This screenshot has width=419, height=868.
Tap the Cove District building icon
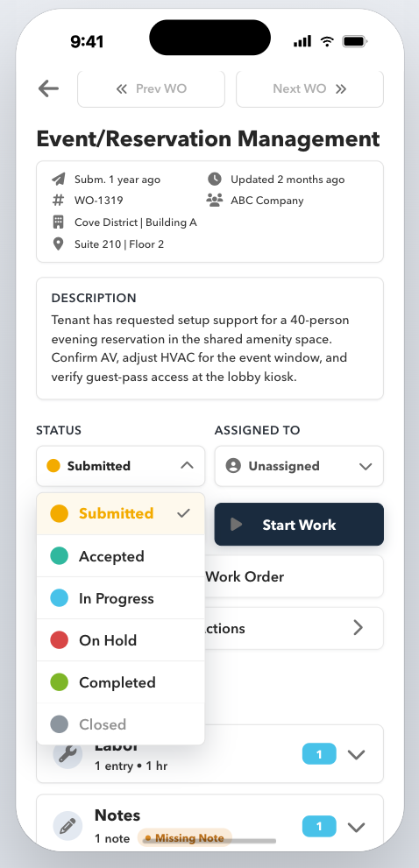pos(58,222)
